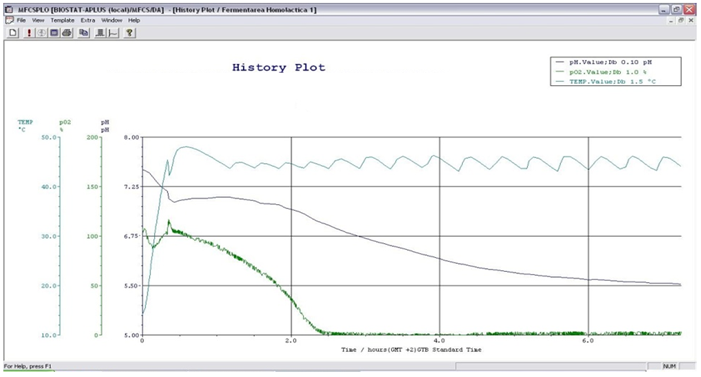
Task: Open the Extra menu
Action: (x=88, y=20)
